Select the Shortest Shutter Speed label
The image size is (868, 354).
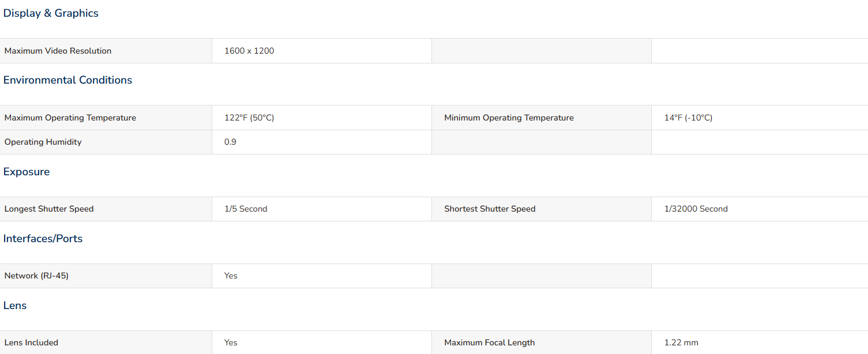[x=490, y=209]
